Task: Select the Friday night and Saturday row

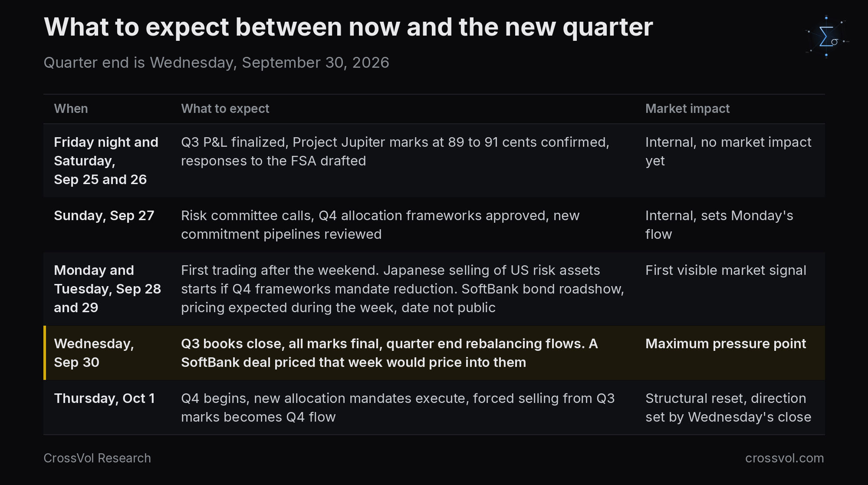Action: coord(434,161)
